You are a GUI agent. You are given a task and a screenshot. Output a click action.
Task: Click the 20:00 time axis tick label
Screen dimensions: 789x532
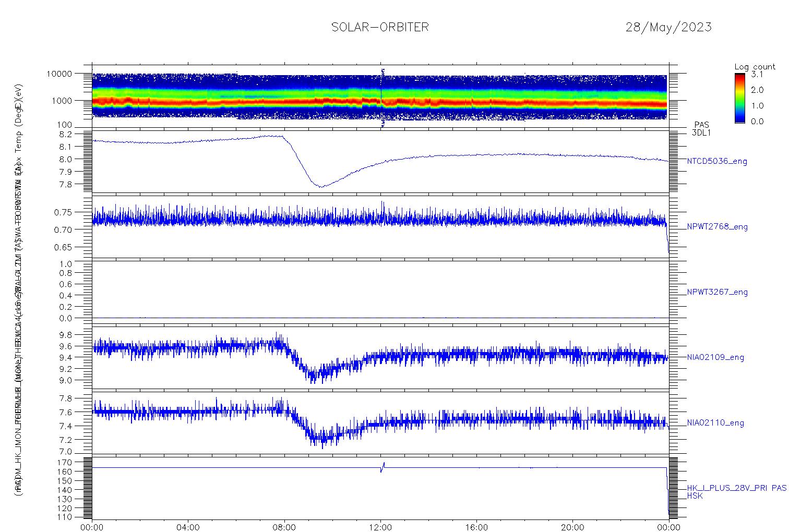(x=572, y=527)
